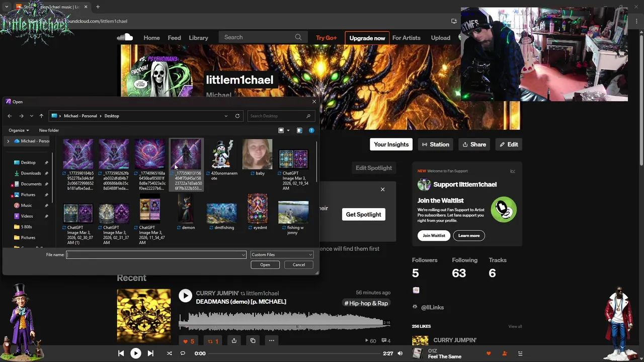Select Downloads in the sidebar
This screenshot has height=362, width=644.
31,173
